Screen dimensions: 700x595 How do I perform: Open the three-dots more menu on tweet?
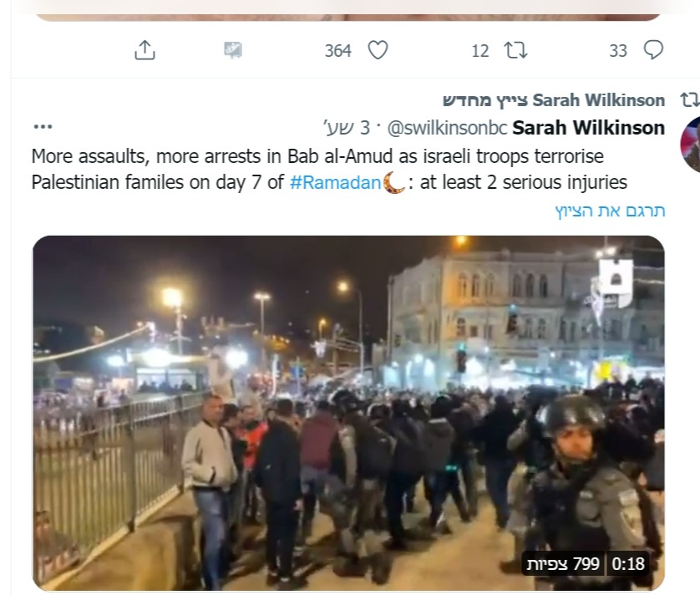pyautogui.click(x=43, y=127)
